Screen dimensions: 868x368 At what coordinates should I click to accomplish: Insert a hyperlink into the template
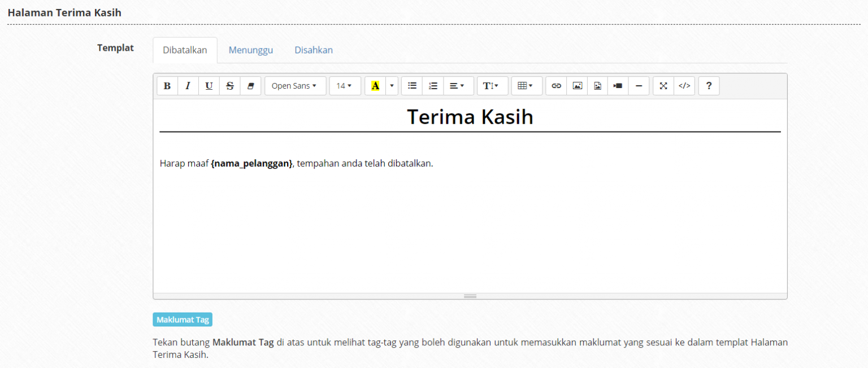(556, 85)
